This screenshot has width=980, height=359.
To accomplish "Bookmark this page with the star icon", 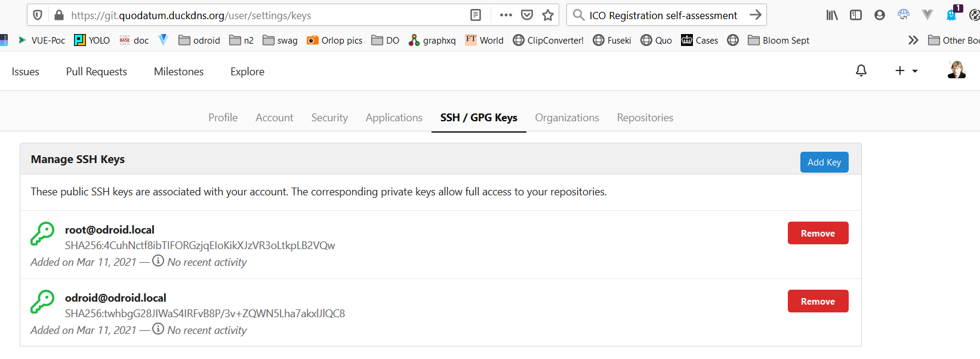I will [x=547, y=15].
